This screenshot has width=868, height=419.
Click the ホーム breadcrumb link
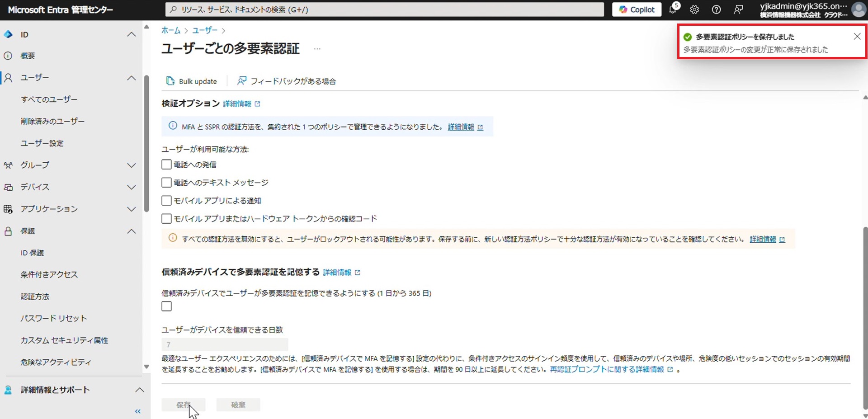tap(170, 30)
